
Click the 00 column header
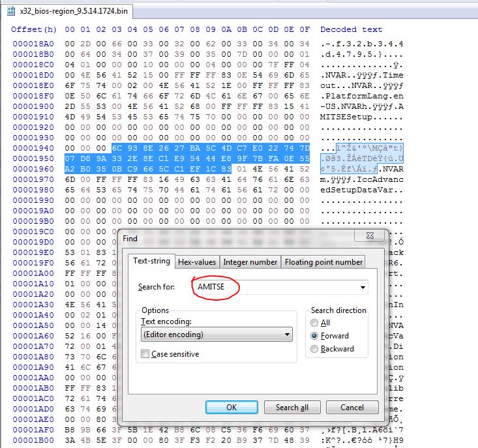point(70,29)
